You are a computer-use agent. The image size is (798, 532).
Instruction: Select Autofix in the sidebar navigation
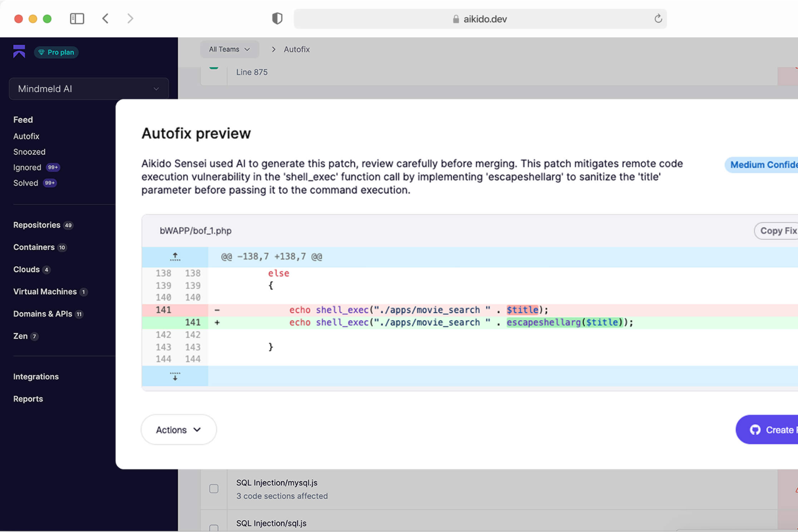click(x=26, y=136)
